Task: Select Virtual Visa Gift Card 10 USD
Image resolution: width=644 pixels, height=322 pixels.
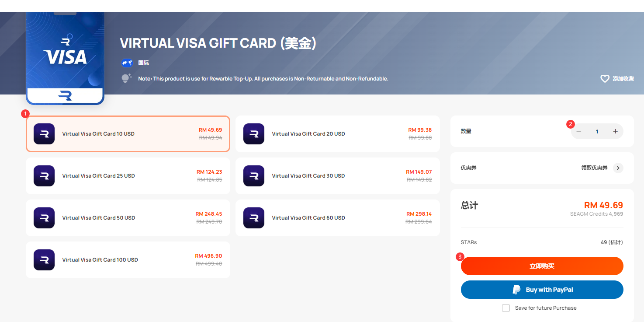Action: [128, 134]
